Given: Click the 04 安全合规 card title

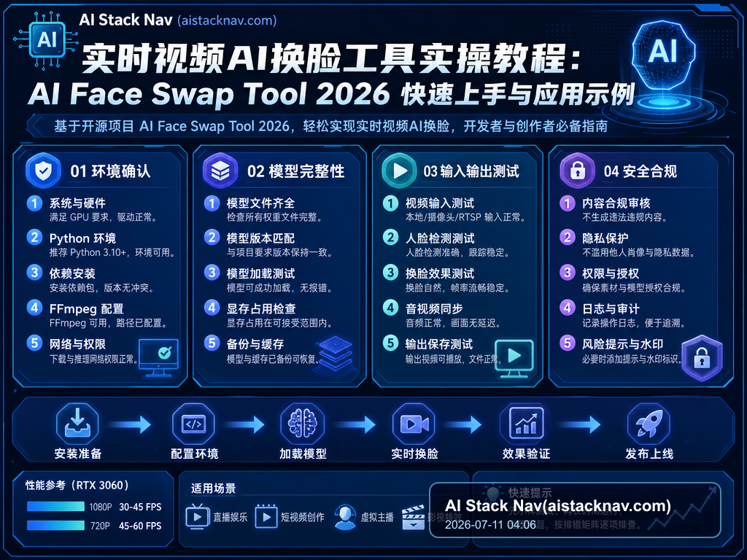Looking at the screenshot, I should (640, 171).
